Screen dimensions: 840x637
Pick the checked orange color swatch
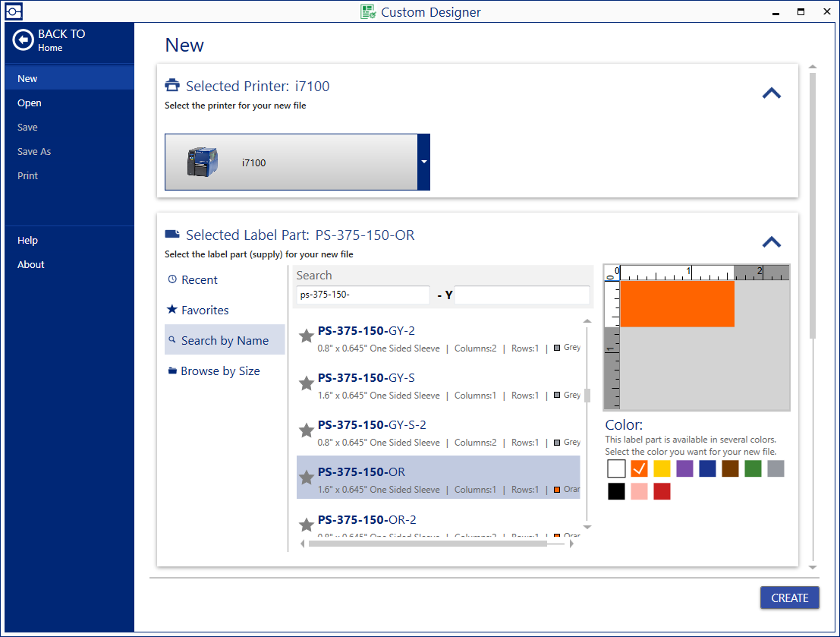click(x=639, y=468)
